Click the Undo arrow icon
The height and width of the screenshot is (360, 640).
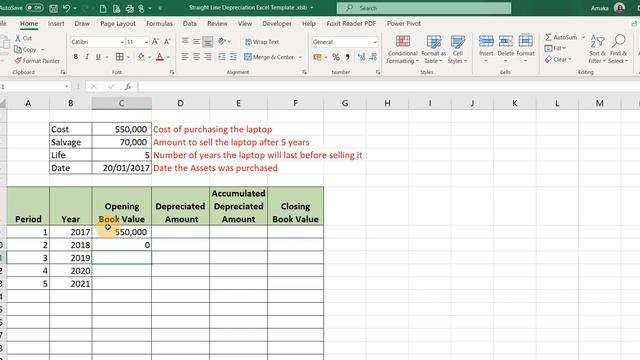click(67, 8)
